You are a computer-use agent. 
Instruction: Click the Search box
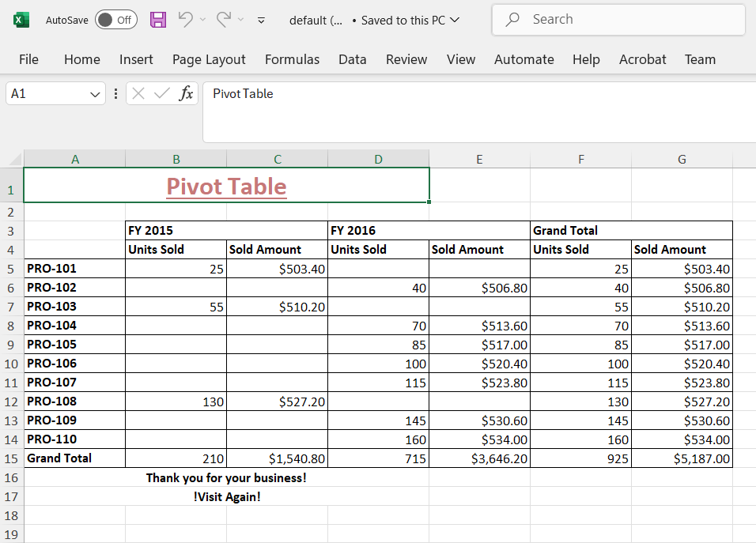(618, 20)
